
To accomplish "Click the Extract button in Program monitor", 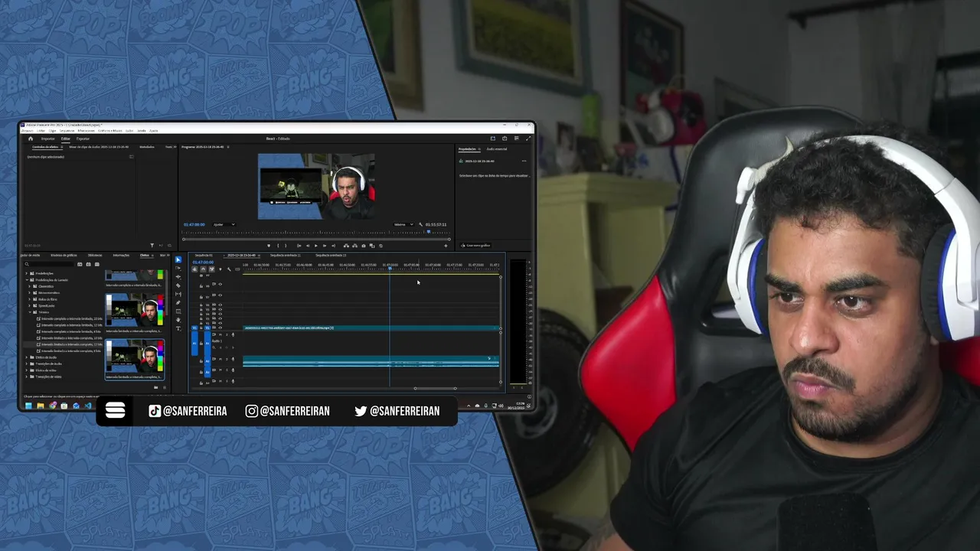I will [355, 246].
